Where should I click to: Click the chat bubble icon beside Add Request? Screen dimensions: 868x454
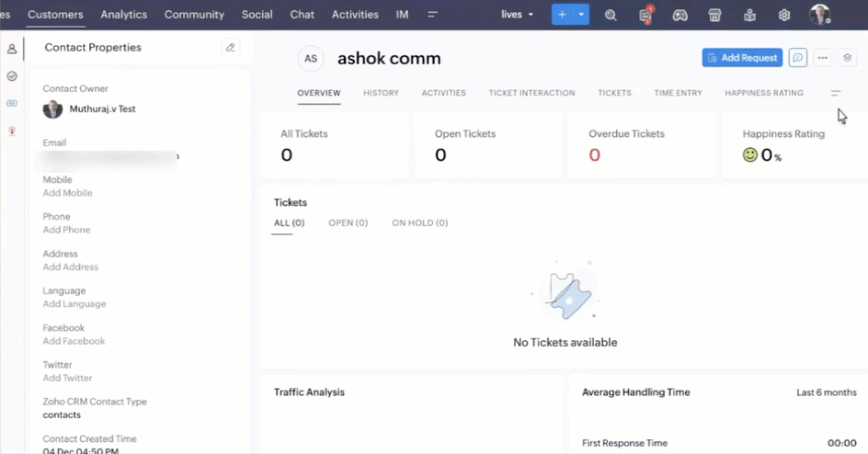[797, 58]
